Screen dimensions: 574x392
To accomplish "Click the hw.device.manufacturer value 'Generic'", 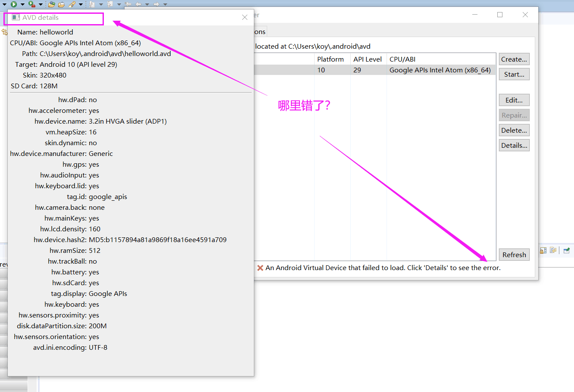I will point(101,153).
